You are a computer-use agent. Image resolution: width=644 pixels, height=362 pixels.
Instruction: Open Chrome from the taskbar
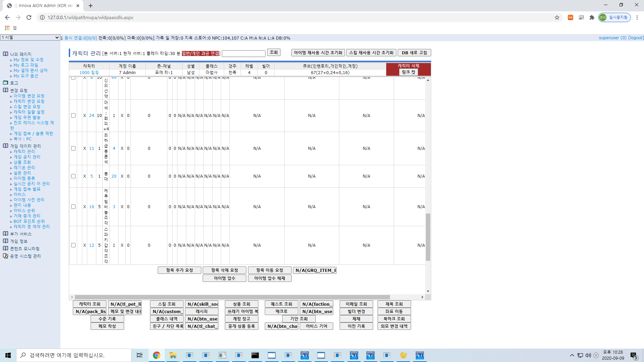point(156,355)
